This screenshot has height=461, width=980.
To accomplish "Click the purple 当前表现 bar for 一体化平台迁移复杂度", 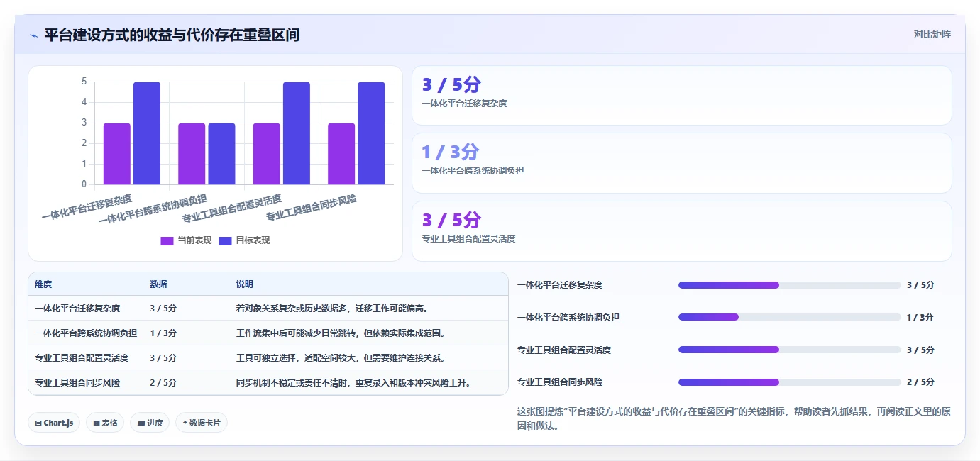I will click(117, 154).
